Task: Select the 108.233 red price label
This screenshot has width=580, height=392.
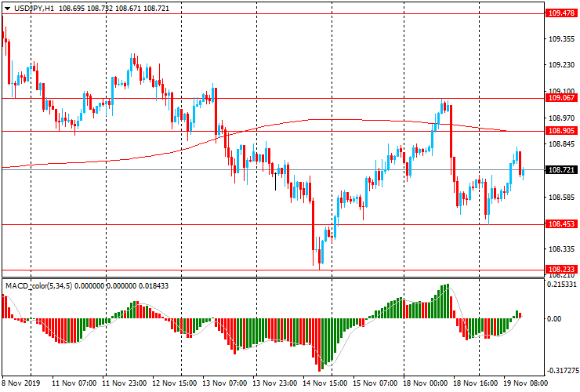Action: pyautogui.click(x=561, y=270)
